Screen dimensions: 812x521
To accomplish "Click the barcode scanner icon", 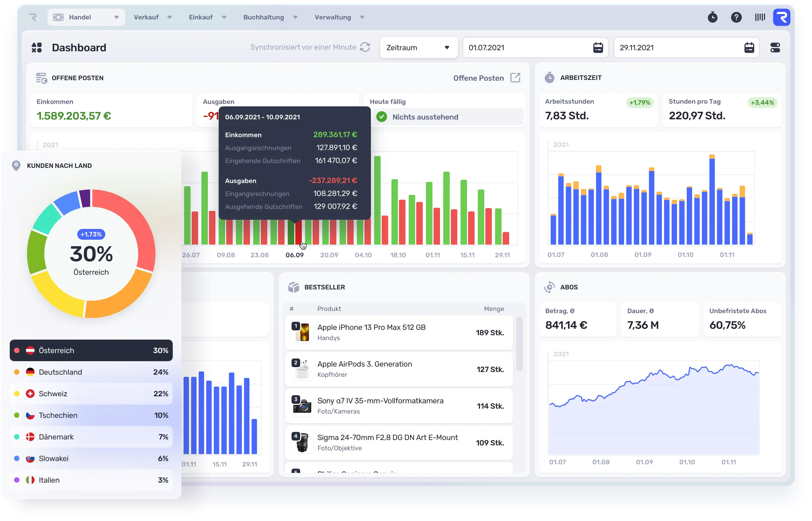I will [760, 17].
